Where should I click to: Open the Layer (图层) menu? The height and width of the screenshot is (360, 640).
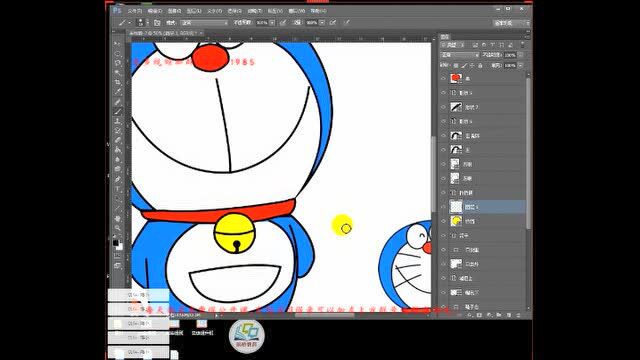[x=194, y=11]
